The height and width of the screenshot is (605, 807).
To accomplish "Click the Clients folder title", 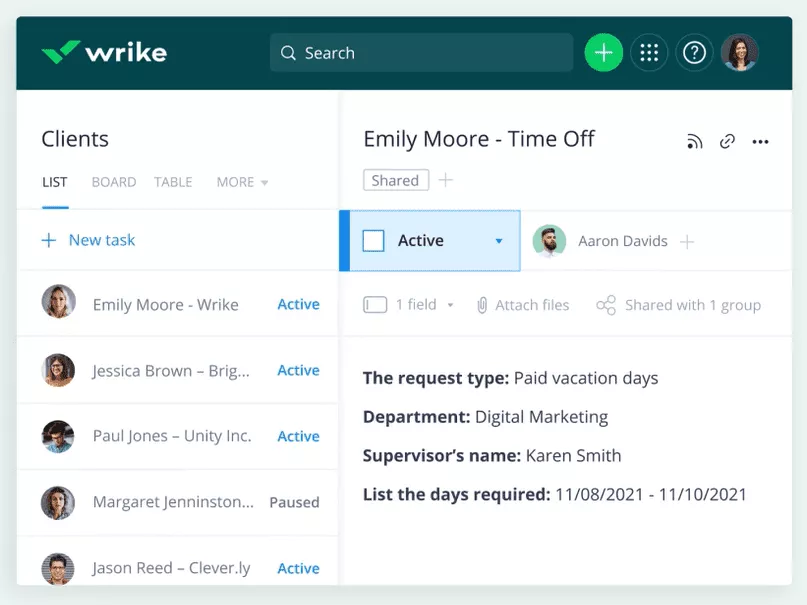I will pyautogui.click(x=75, y=139).
